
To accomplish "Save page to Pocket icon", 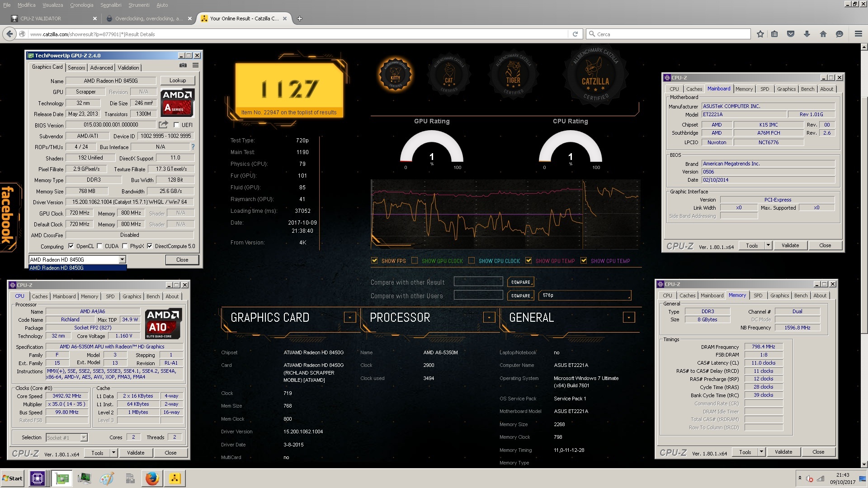I will tap(791, 34).
